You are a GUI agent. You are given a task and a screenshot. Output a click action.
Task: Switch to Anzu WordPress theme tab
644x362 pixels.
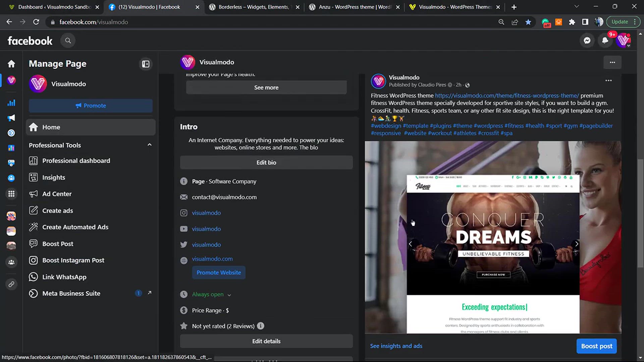pyautogui.click(x=354, y=7)
